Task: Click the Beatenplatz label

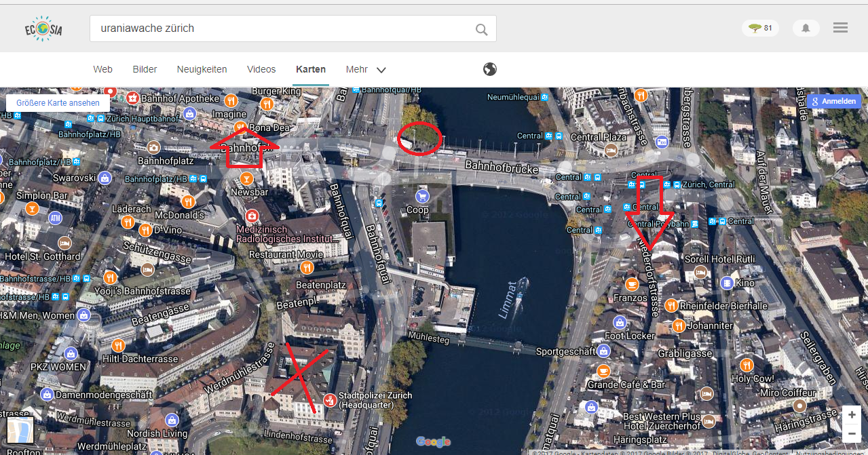Action: click(x=321, y=285)
